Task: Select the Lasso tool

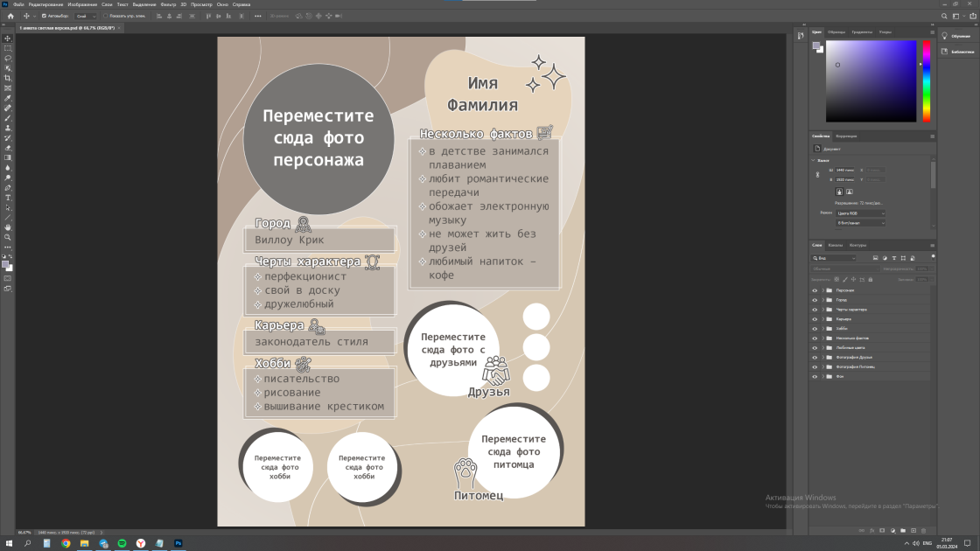Action: [x=8, y=58]
